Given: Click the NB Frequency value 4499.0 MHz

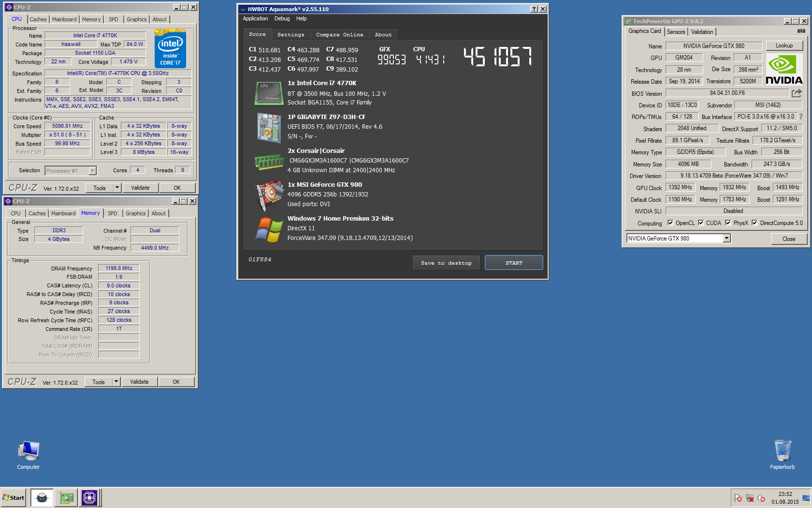Looking at the screenshot, I should 155,248.
